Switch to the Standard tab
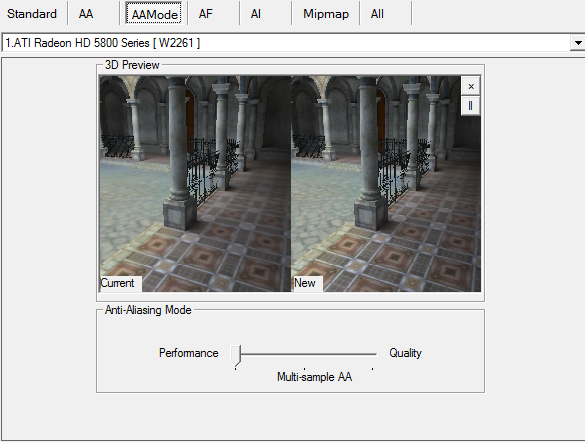 point(32,14)
